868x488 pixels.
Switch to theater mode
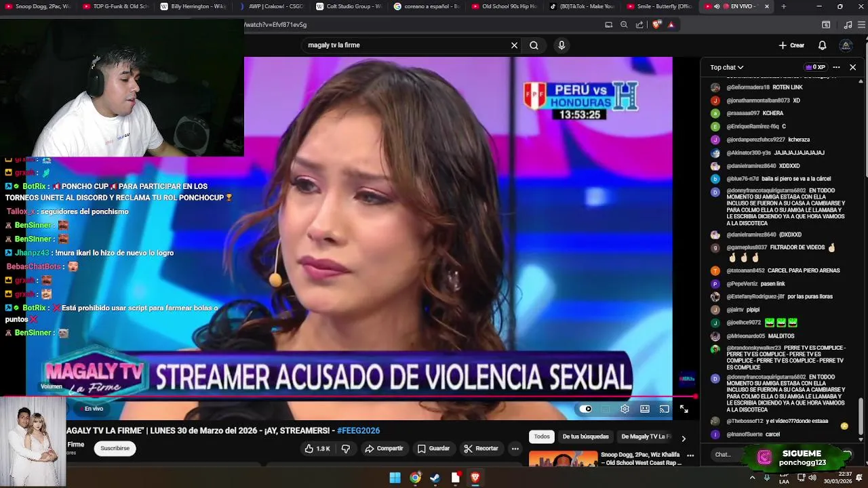coord(645,409)
